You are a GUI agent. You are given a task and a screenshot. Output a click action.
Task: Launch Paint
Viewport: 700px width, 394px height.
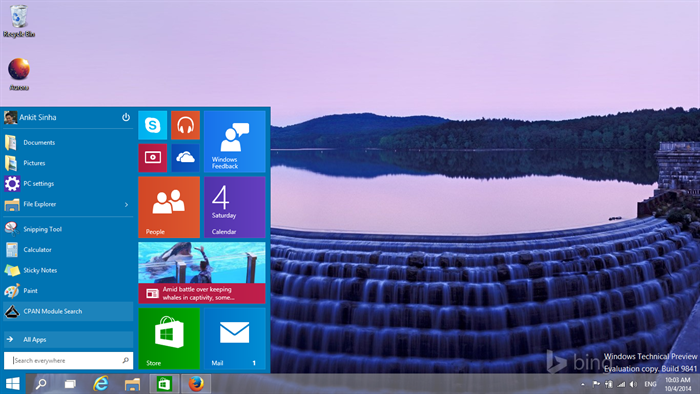[x=68, y=290]
